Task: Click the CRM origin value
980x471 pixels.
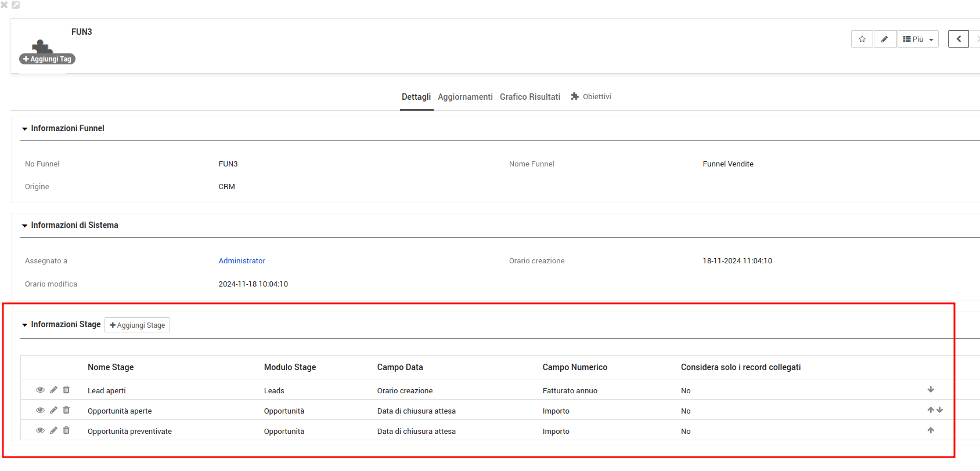Action: click(226, 187)
